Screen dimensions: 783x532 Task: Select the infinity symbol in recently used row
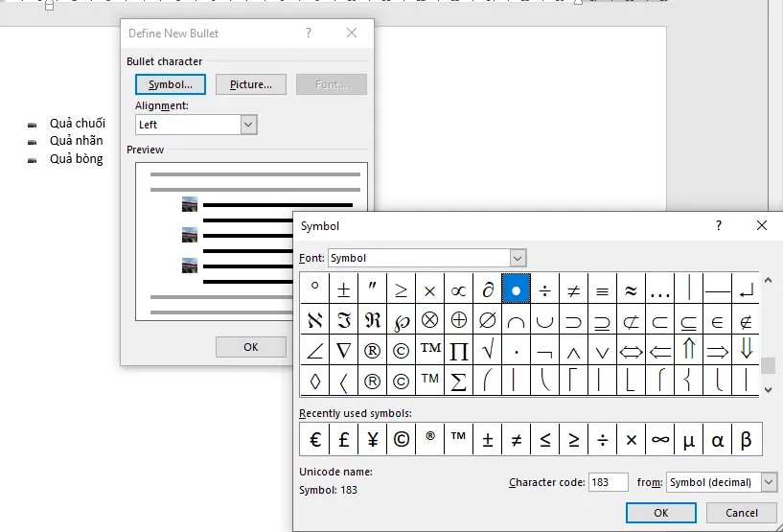click(659, 440)
